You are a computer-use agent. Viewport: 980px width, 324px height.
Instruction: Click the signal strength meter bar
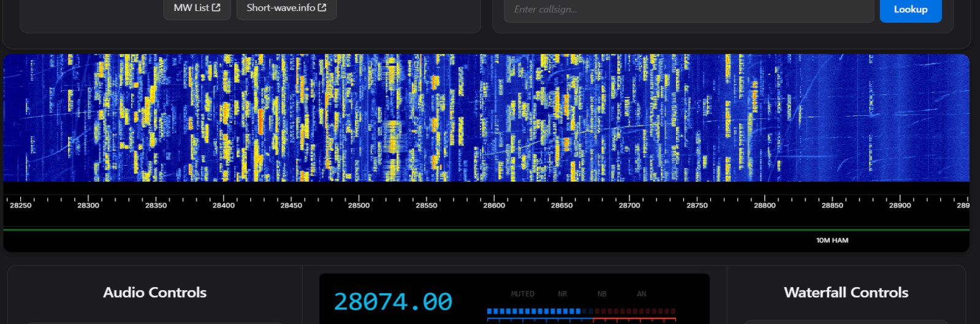(x=581, y=312)
